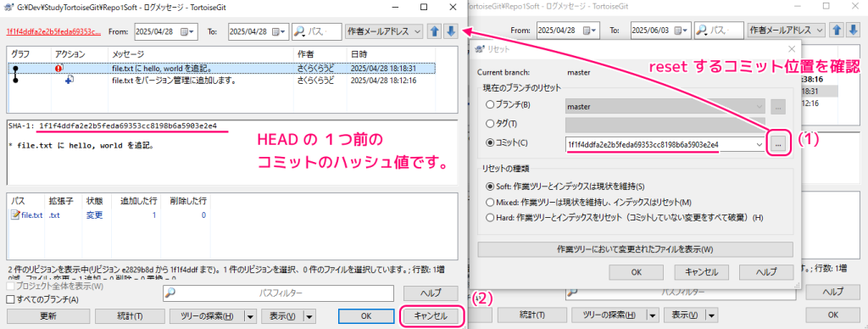The image size is (868, 329).
Task: Click SHA-1 hash text in the message pane
Action: click(x=128, y=125)
